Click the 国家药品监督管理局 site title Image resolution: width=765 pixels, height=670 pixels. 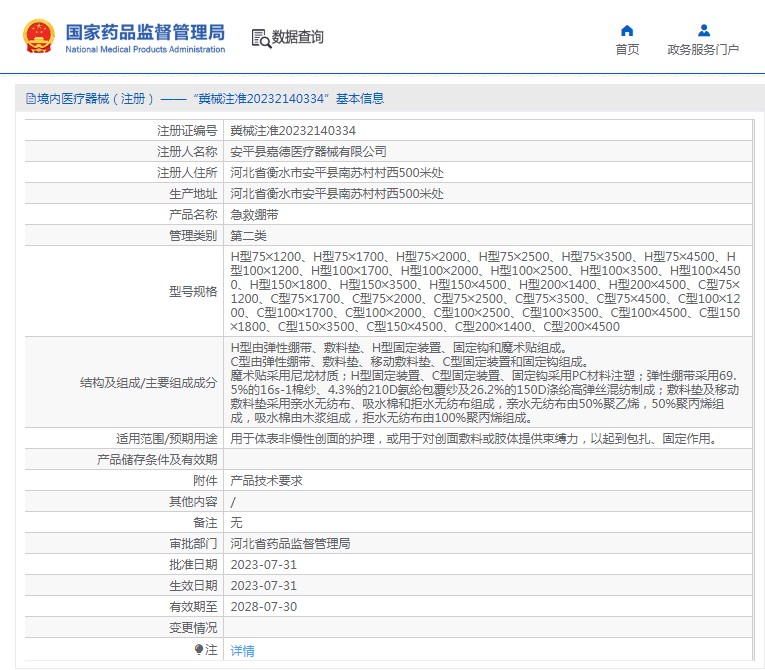pos(145,32)
